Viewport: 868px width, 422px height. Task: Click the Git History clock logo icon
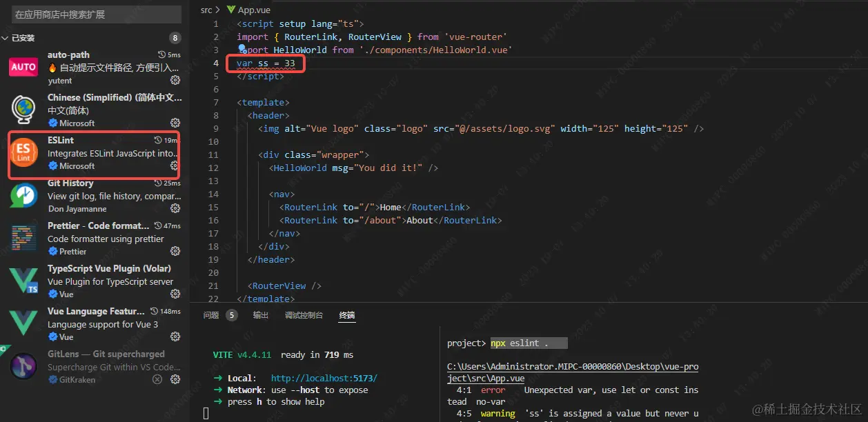23,195
